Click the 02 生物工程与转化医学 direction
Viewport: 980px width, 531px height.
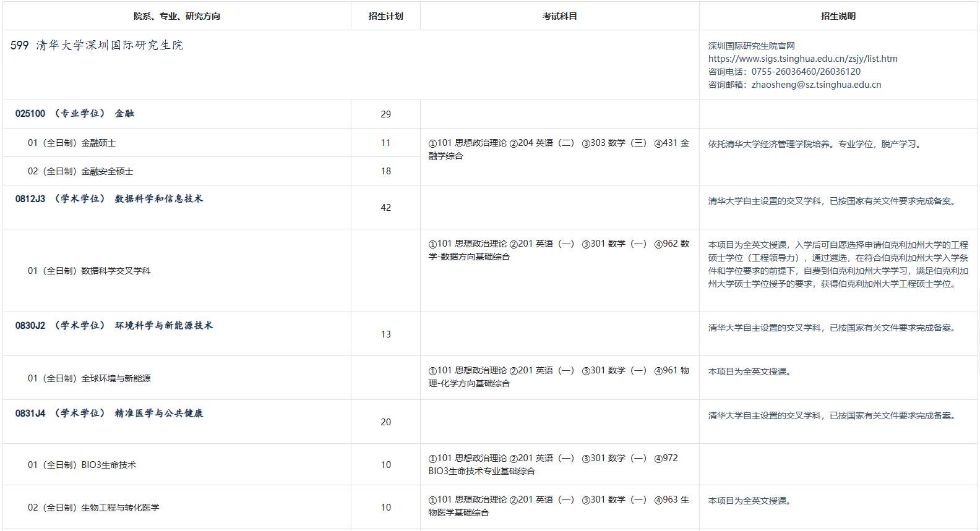pos(93,508)
